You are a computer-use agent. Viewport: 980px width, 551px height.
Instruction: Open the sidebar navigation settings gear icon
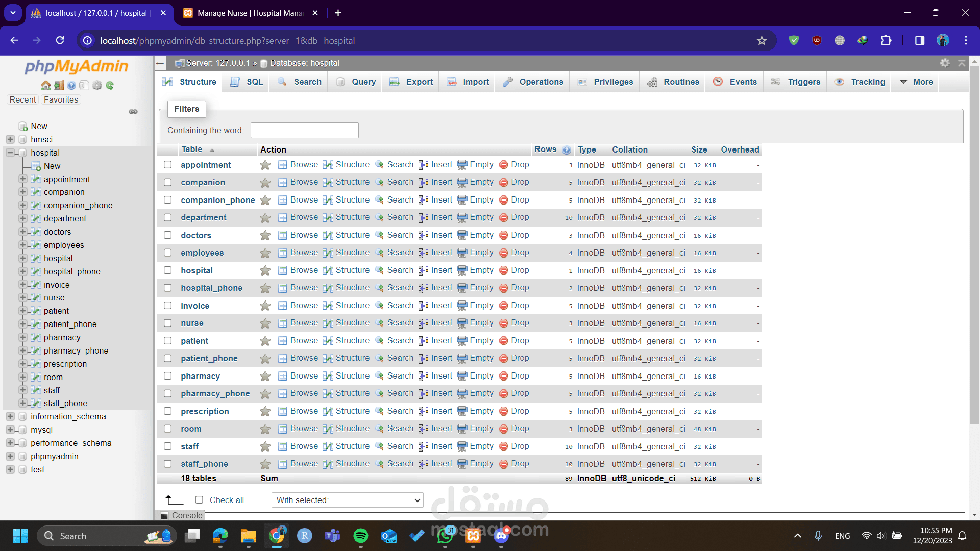point(97,85)
